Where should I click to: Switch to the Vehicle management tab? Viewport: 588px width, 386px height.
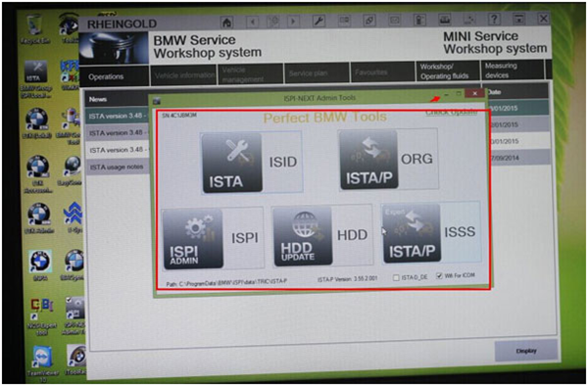tap(251, 74)
